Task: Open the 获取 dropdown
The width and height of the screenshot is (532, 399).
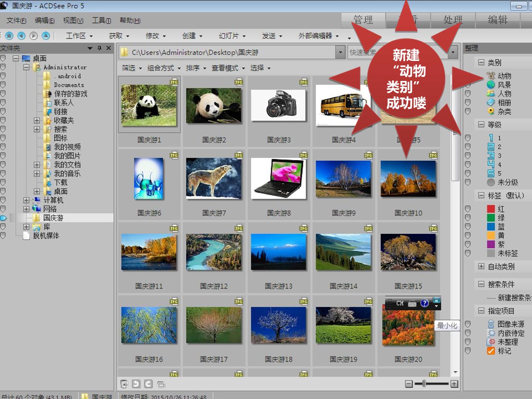Action: click(119, 36)
